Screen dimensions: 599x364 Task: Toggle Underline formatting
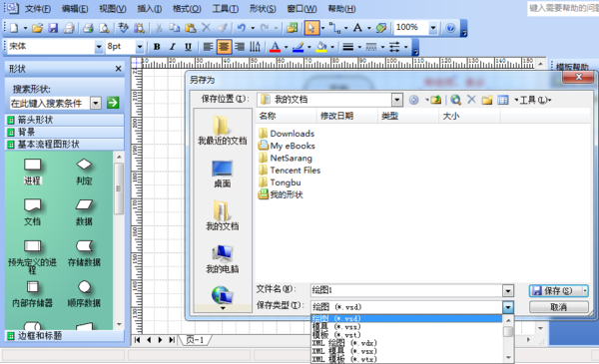point(188,47)
